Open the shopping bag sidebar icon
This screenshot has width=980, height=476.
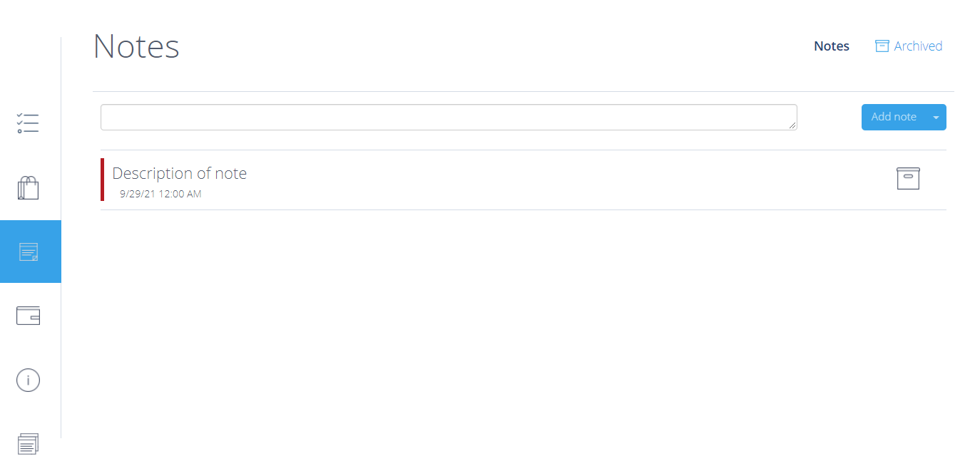click(28, 188)
